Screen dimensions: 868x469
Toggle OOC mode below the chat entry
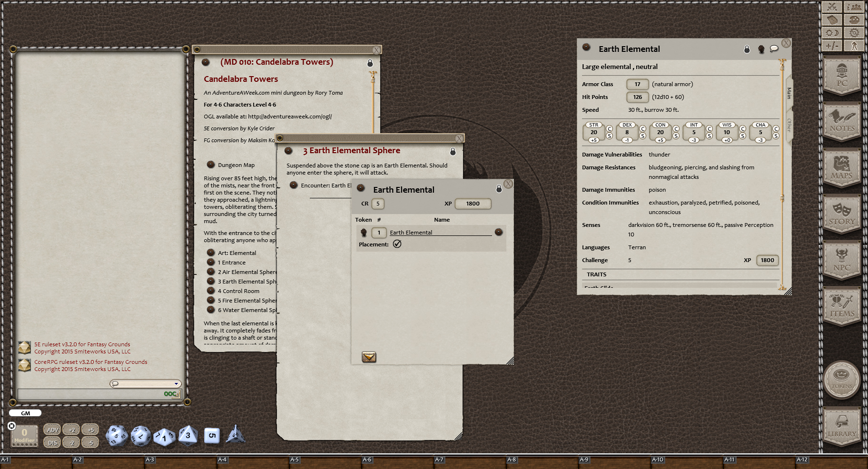(170, 394)
